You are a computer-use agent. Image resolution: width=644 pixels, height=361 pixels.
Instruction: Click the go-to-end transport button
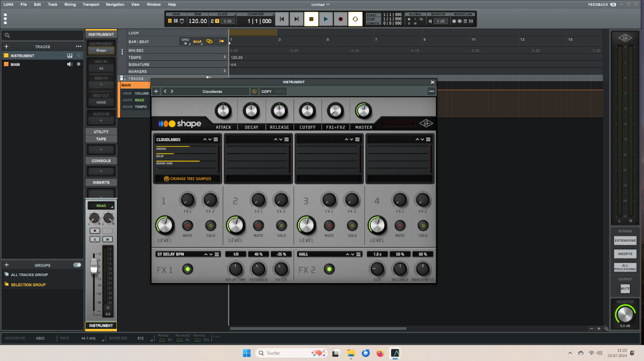click(296, 19)
